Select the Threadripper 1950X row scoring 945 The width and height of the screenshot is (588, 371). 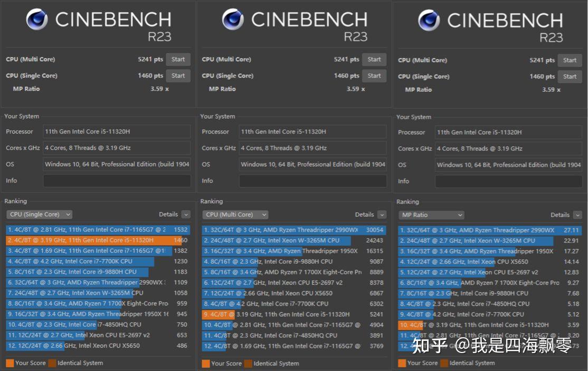tap(98, 314)
